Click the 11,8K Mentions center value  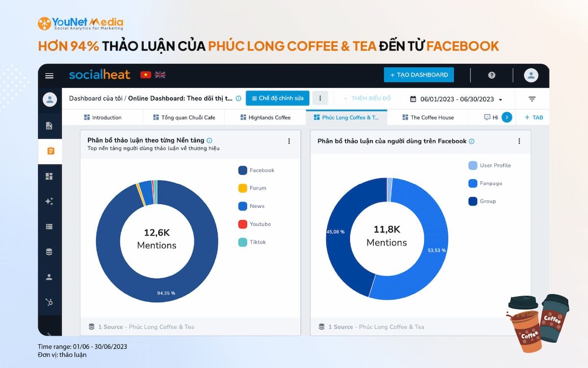pyautogui.click(x=387, y=236)
